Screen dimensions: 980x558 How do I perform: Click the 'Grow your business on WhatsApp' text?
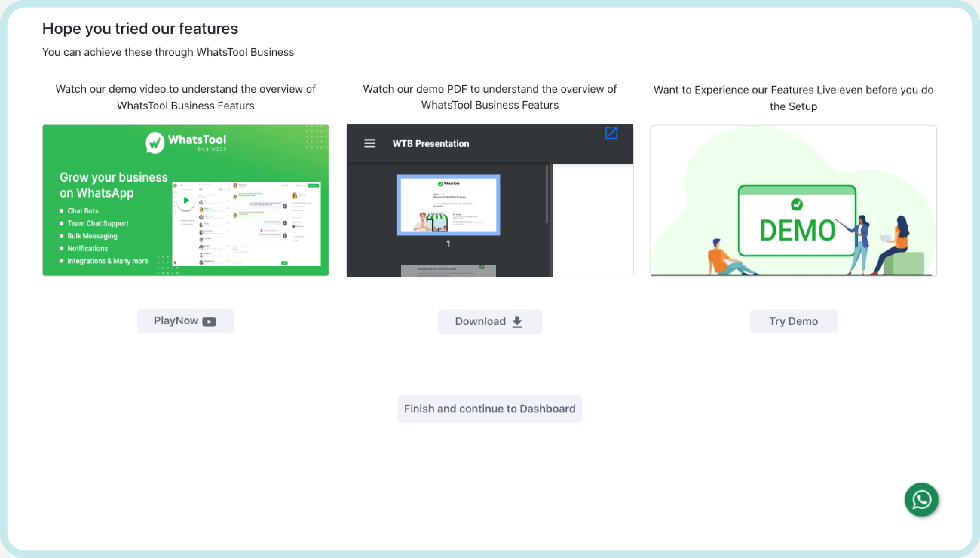pyautogui.click(x=113, y=185)
